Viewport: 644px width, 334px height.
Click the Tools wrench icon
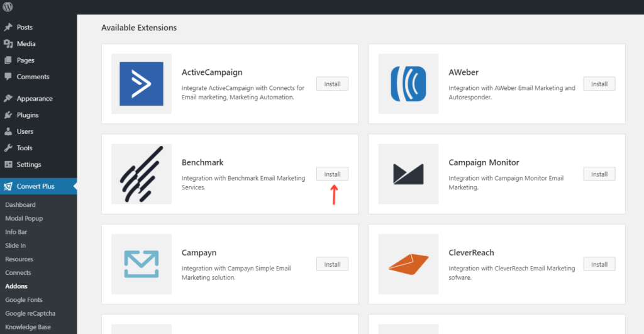pos(8,148)
